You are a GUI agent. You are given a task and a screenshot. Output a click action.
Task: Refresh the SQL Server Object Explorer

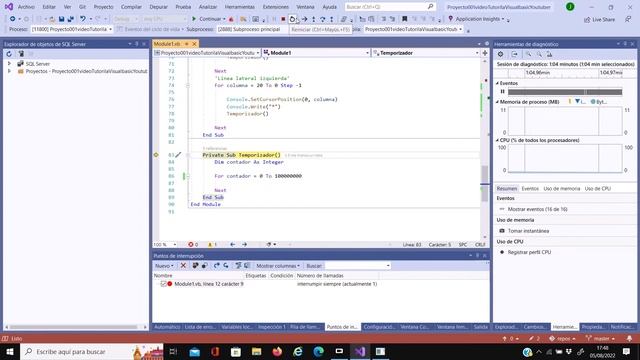pos(9,54)
